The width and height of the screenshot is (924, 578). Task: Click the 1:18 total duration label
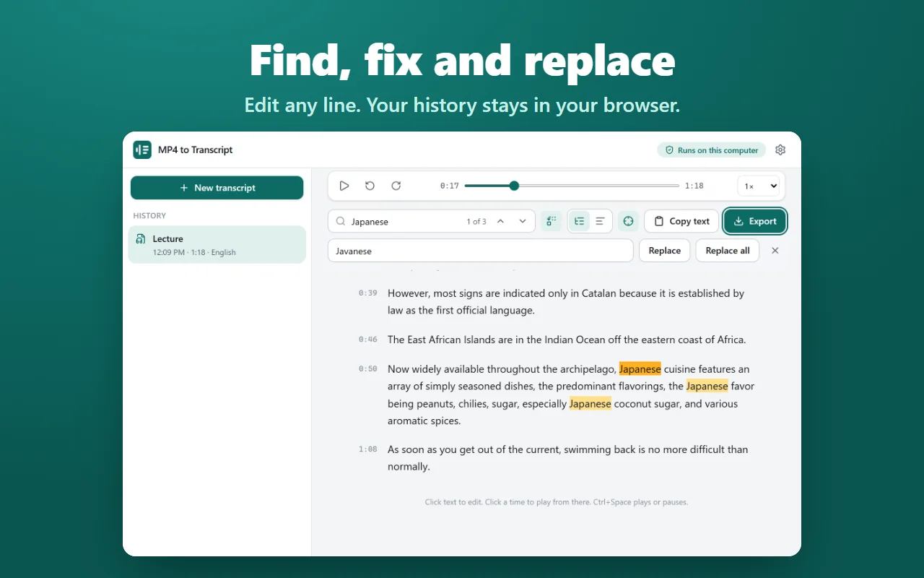694,186
